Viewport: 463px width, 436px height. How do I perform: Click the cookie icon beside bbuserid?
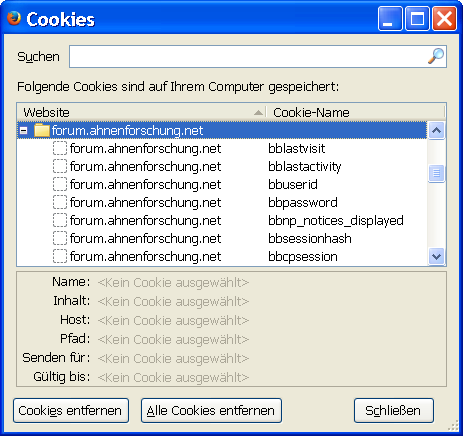tap(60, 184)
